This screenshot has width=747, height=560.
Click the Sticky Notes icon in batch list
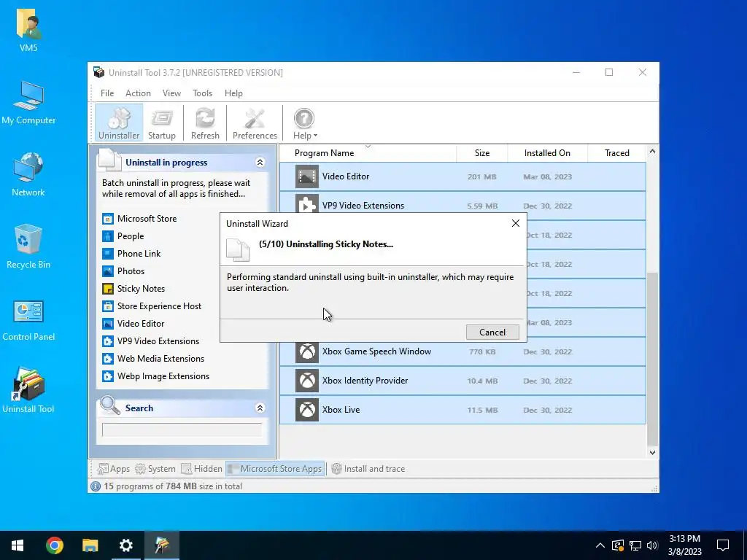tap(108, 289)
